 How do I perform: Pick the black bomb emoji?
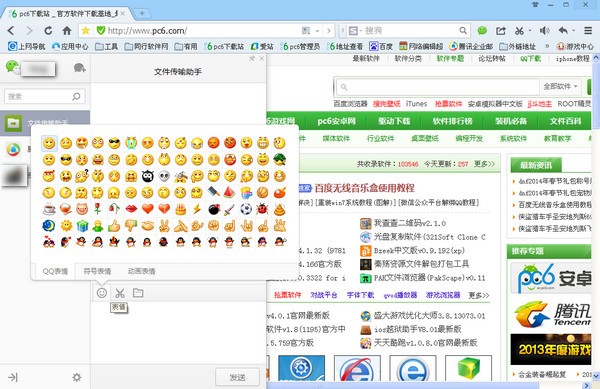(x=214, y=209)
